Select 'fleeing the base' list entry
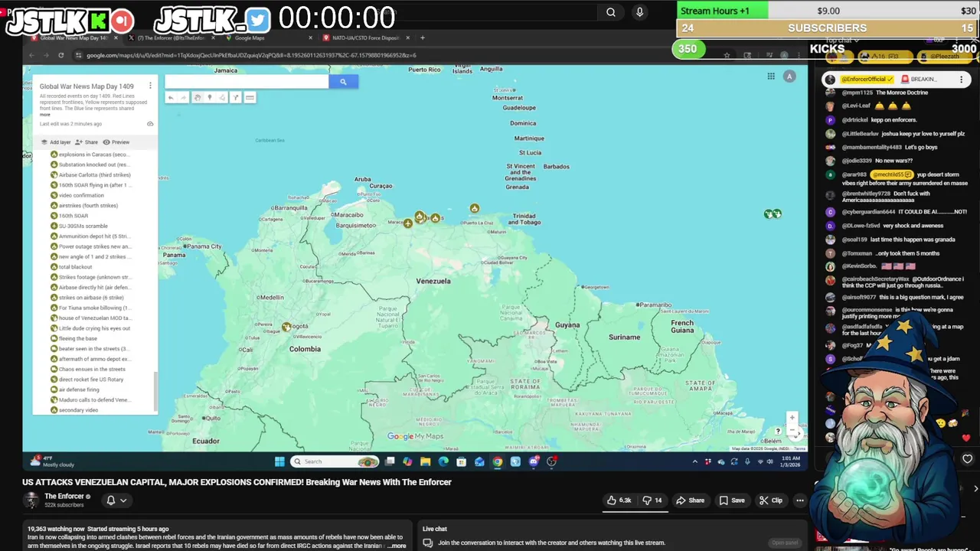 (x=74, y=338)
